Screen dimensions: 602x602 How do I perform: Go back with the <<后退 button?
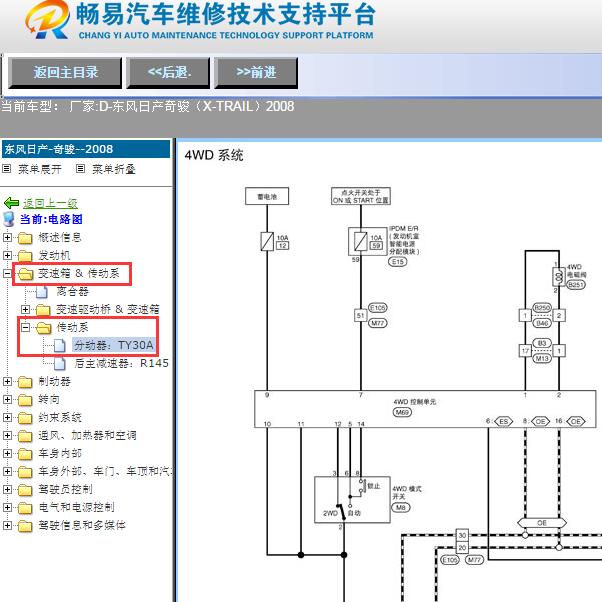[x=168, y=73]
